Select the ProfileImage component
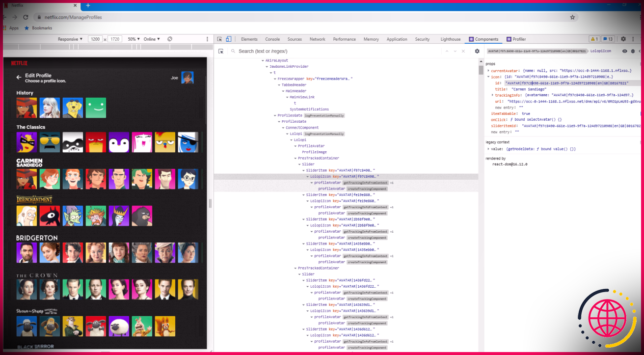Viewport: 644px width, 355px height. click(x=314, y=152)
